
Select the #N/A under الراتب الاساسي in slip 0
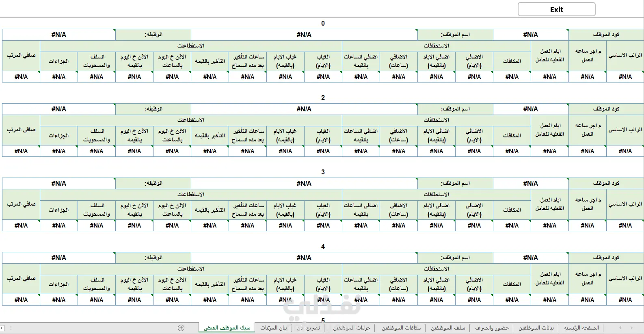point(625,77)
